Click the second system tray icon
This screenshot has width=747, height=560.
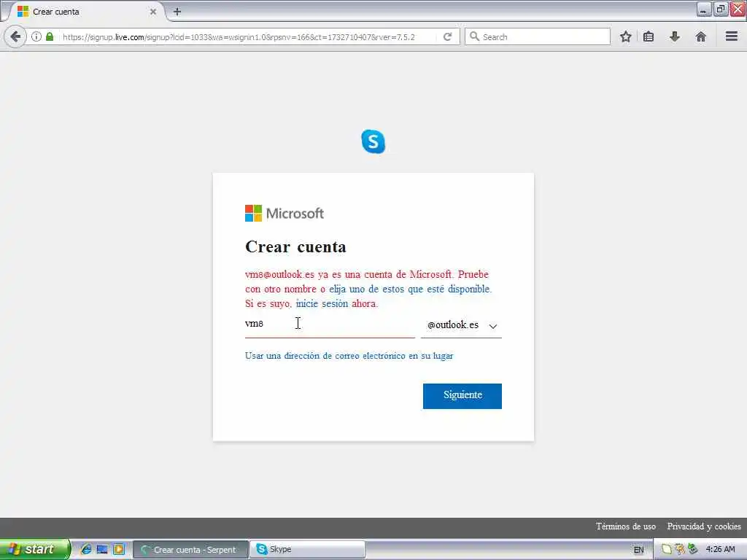pos(680,549)
